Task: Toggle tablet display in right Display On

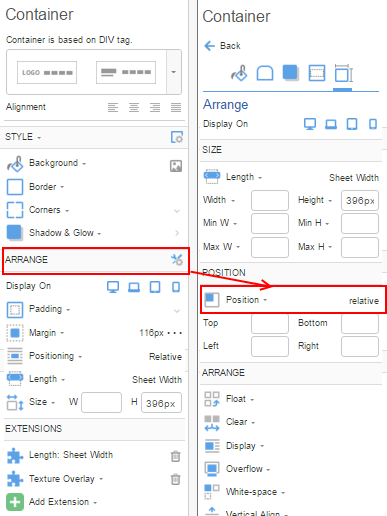Action: pyautogui.click(x=352, y=124)
